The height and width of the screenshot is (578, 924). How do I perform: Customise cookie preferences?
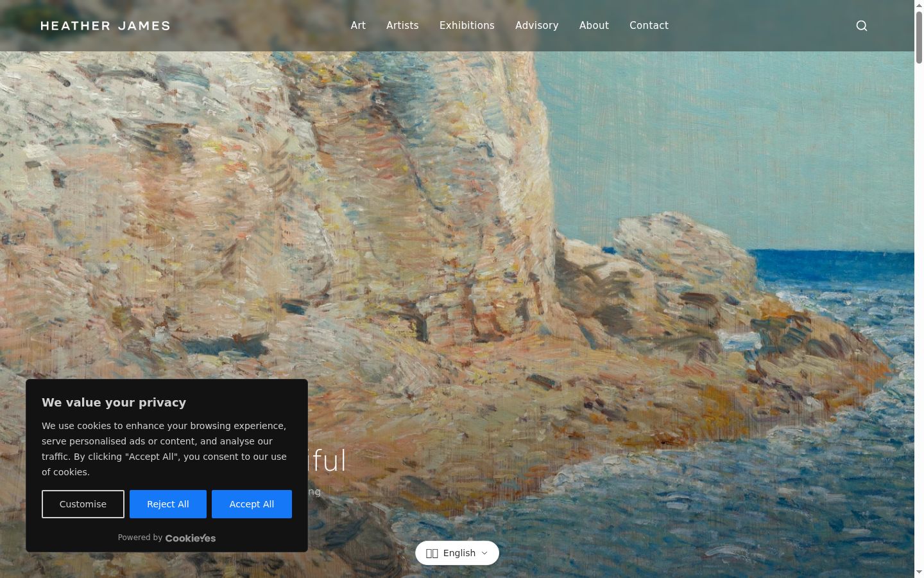tap(83, 504)
